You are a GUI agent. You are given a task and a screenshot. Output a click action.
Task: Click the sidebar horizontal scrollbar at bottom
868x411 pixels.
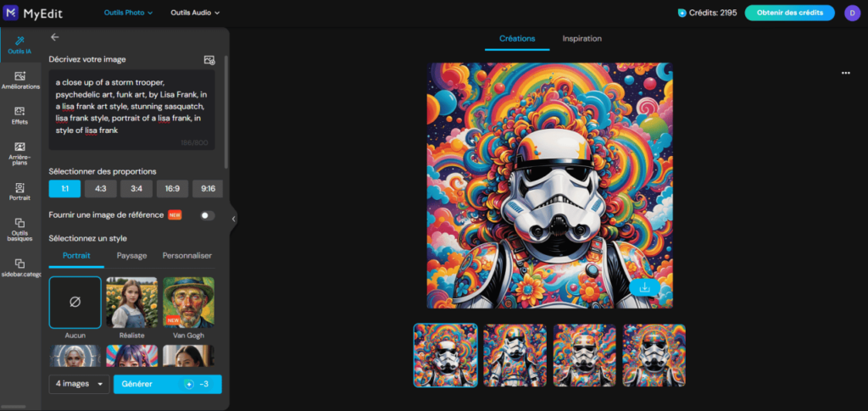click(13, 407)
